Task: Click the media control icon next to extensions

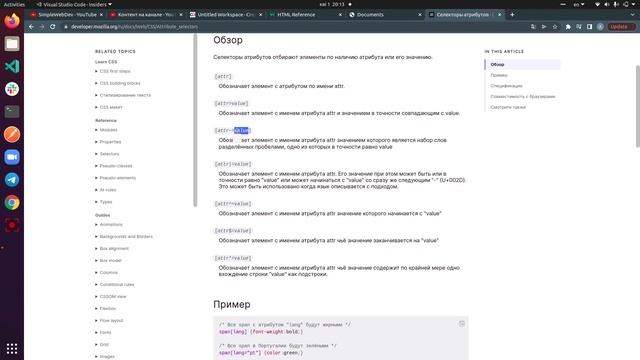Action: point(579,27)
